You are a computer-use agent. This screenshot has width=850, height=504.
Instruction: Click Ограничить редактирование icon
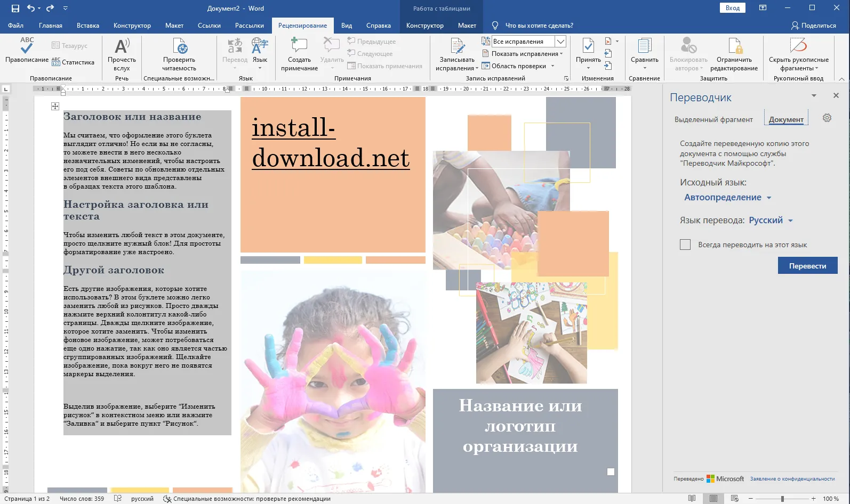(x=734, y=47)
